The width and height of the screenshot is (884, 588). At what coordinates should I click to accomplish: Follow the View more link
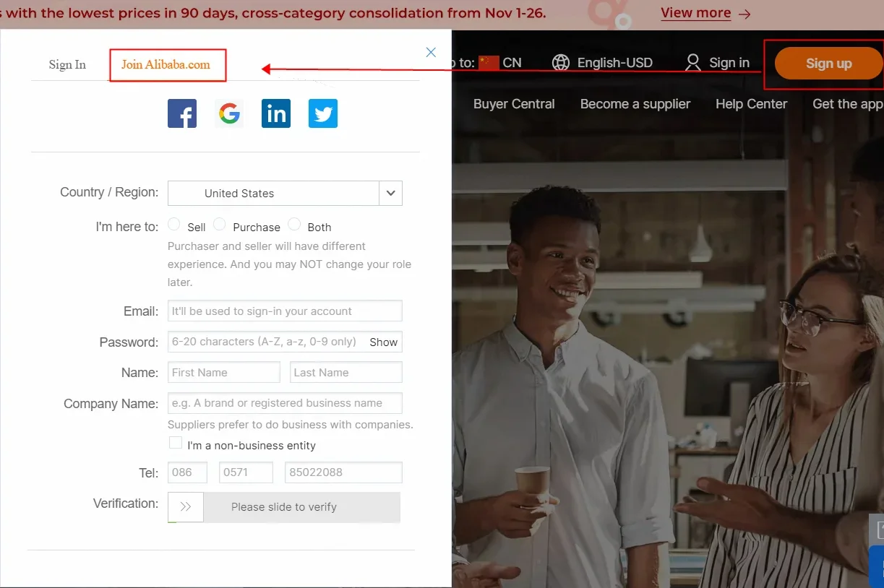click(696, 12)
